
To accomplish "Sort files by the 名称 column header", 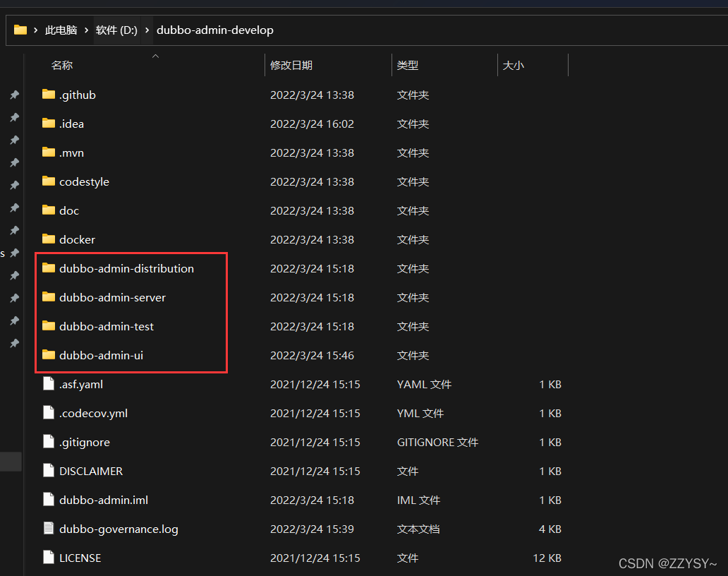I will tap(62, 66).
